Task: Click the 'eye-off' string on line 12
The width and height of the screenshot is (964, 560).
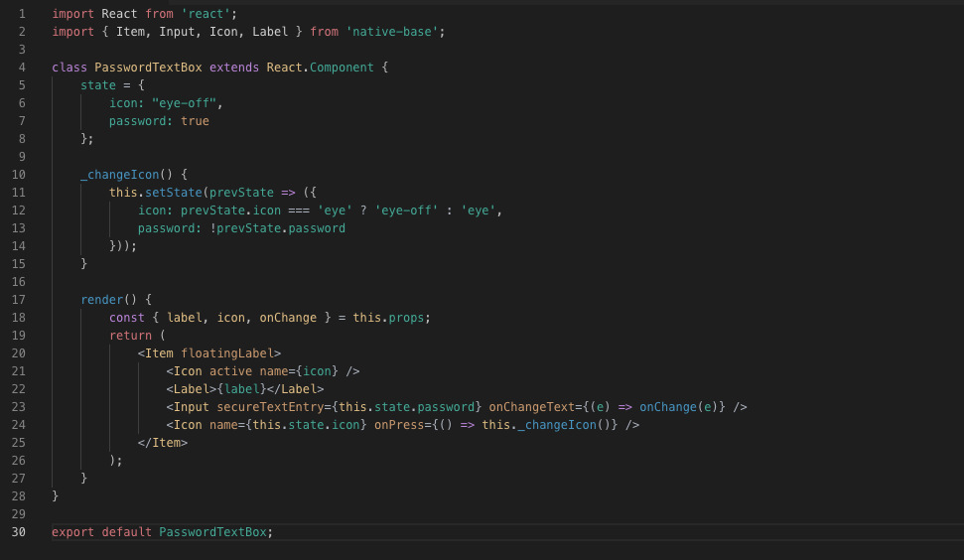Action: tap(406, 210)
